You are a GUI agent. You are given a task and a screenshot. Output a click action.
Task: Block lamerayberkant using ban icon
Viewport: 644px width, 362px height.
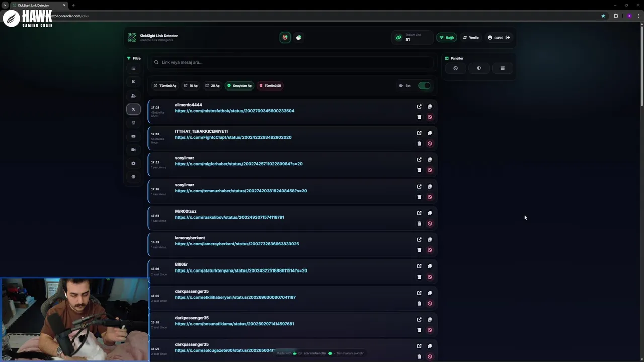point(430,250)
